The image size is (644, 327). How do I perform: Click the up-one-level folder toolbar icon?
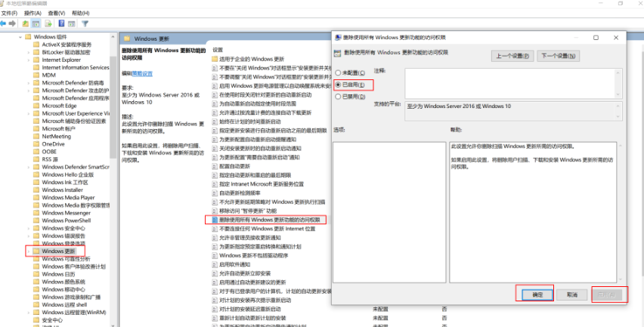point(26,23)
